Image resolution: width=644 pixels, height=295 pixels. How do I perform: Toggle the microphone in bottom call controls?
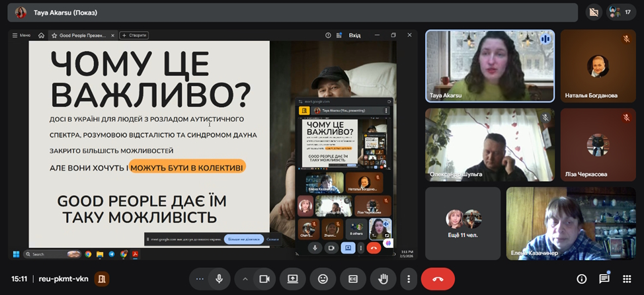[x=219, y=279]
